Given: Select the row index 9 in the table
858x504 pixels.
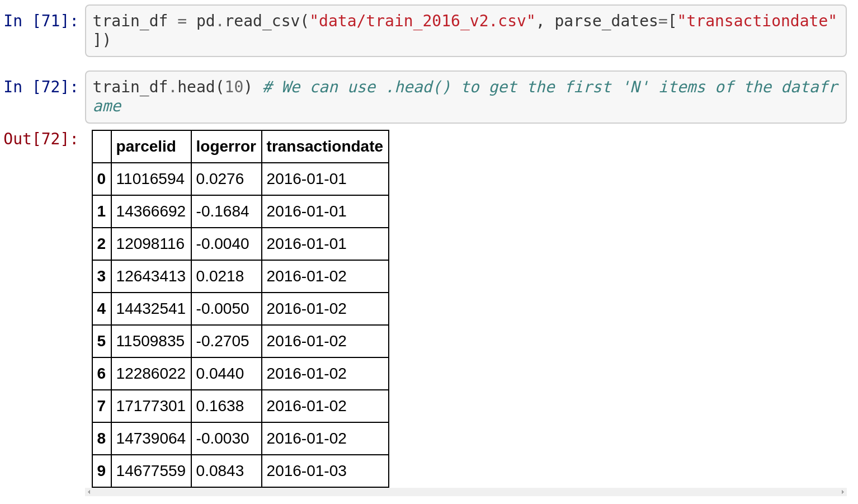Looking at the screenshot, I should point(101,470).
